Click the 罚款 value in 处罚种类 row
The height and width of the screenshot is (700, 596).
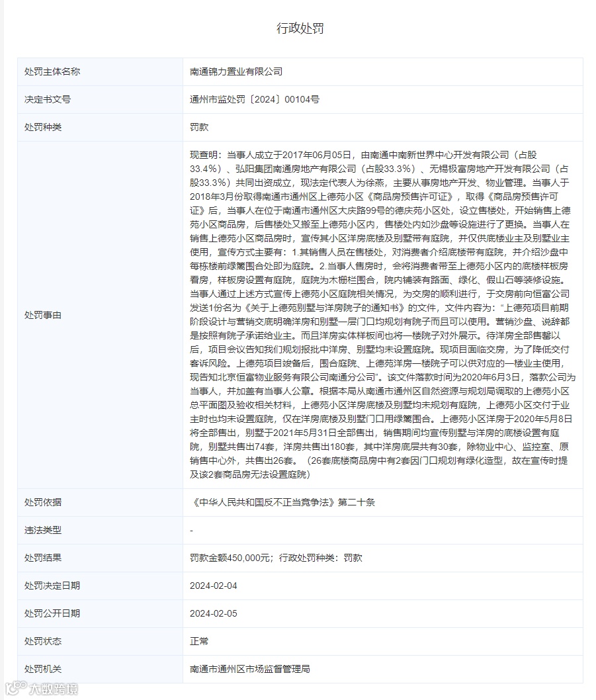tap(199, 127)
